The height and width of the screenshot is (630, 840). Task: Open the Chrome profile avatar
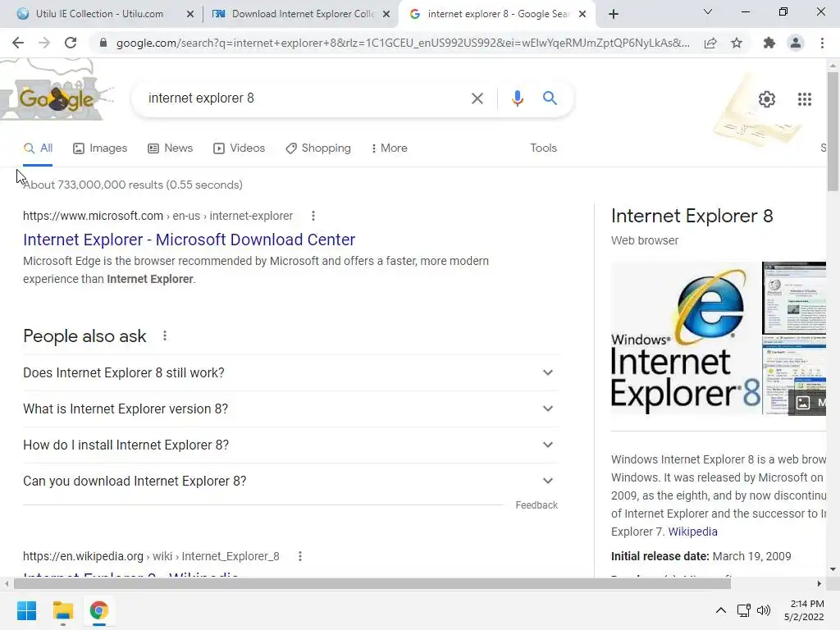pyautogui.click(x=796, y=43)
